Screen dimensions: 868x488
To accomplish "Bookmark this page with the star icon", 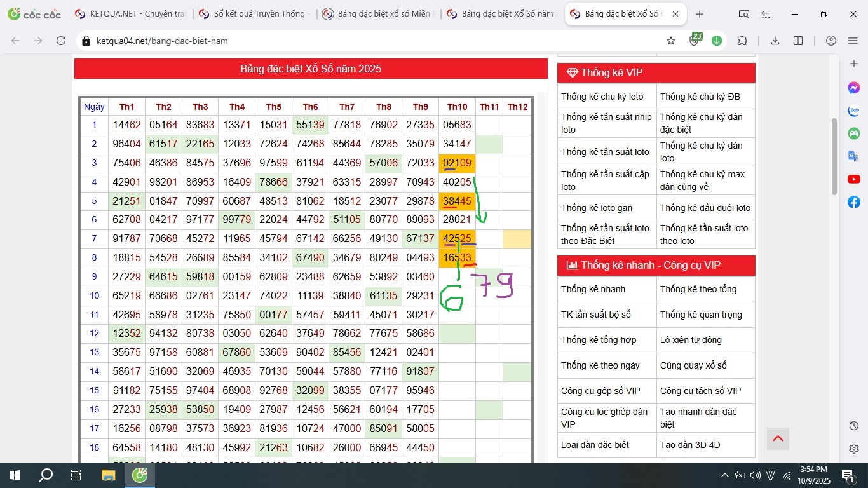I will tap(671, 41).
